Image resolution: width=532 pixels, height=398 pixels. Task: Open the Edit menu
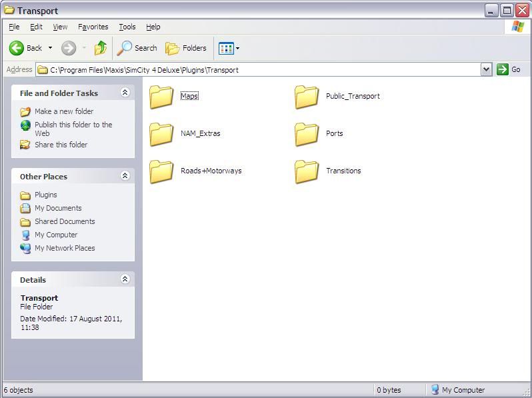point(36,27)
